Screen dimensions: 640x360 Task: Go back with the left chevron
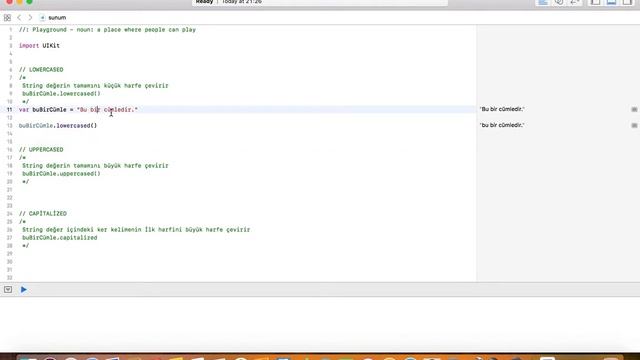19,18
